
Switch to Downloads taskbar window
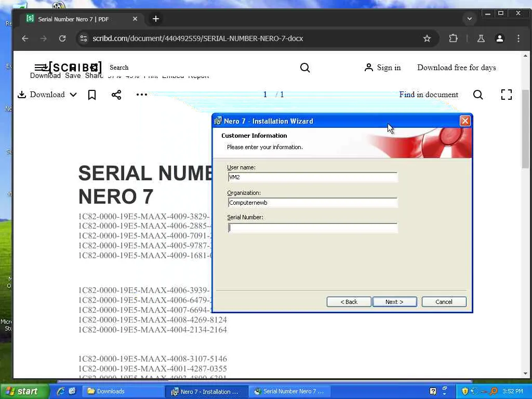tap(124, 392)
